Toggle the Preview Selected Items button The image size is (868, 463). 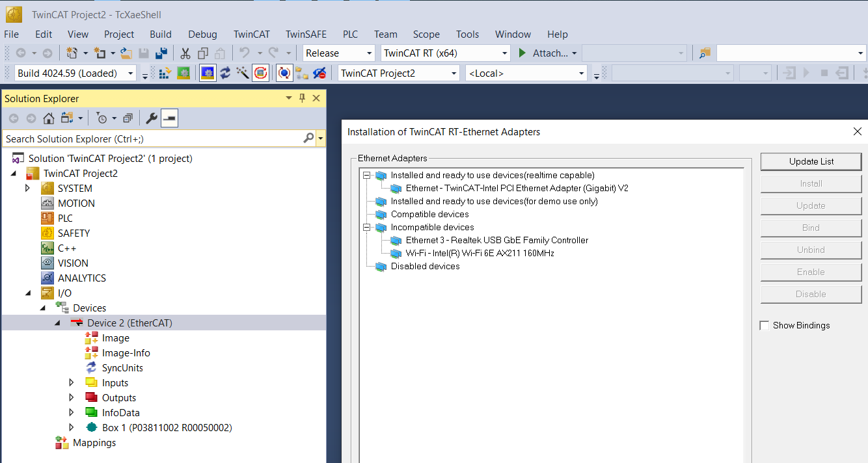click(170, 118)
